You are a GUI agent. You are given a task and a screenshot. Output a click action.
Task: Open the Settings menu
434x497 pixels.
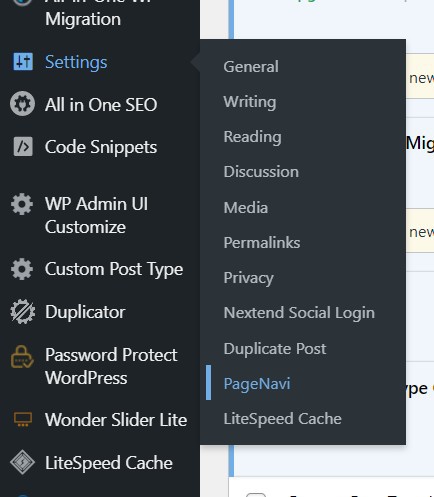coord(76,62)
